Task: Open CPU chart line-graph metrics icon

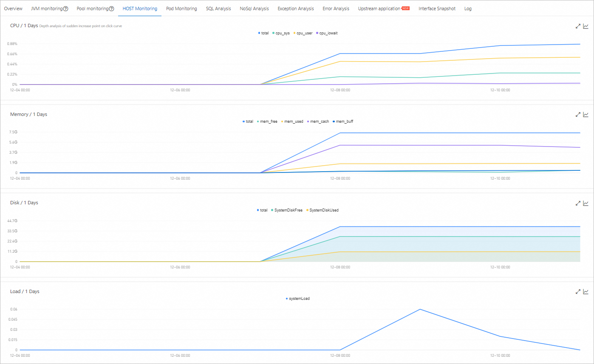Action: (x=586, y=26)
